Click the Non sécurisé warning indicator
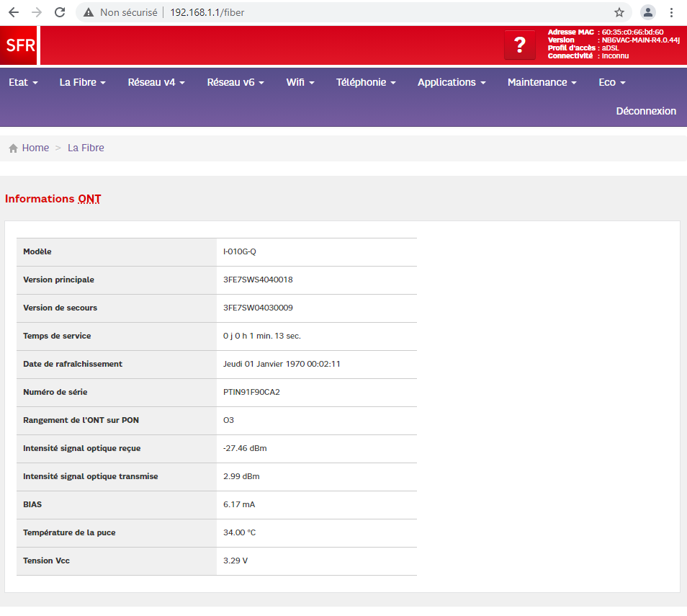The width and height of the screenshot is (687, 616). pyautogui.click(x=120, y=12)
